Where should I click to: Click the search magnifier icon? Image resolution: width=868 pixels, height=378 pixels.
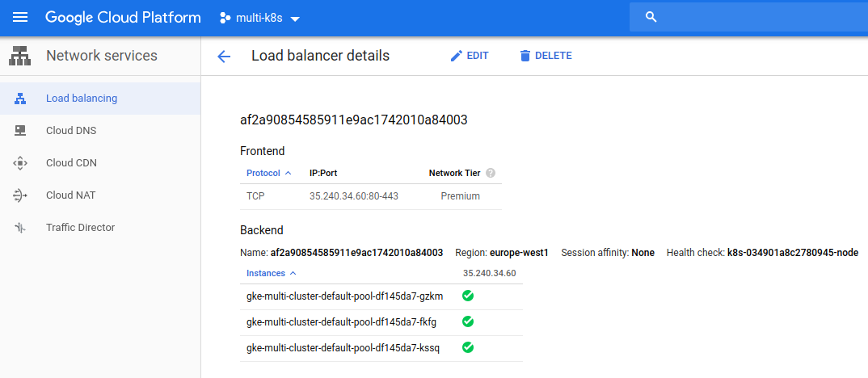click(x=651, y=17)
